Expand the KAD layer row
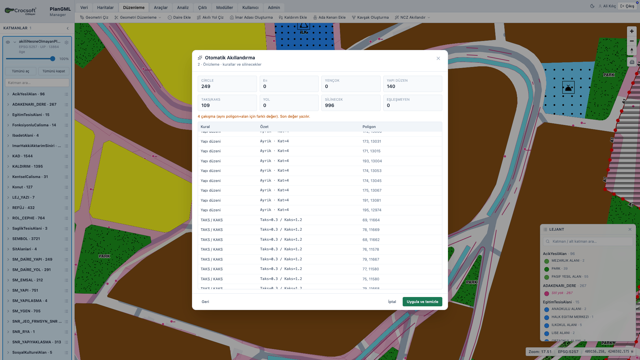 pos(8,156)
